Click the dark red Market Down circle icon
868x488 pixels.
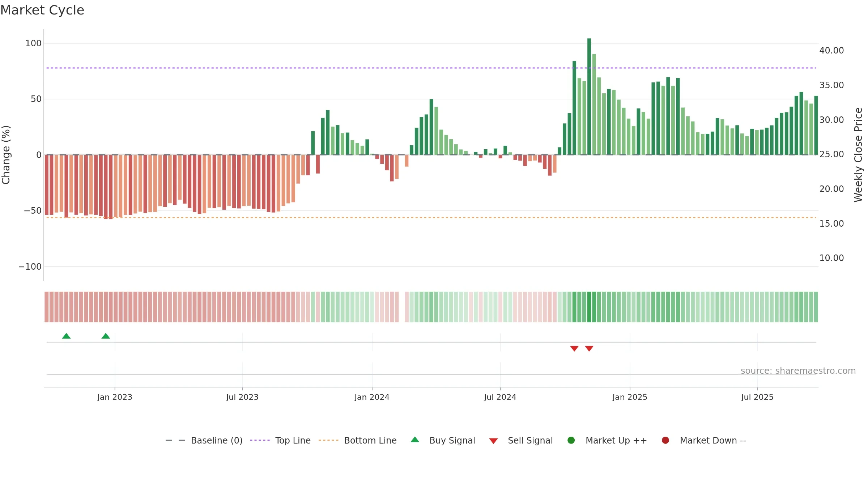pyautogui.click(x=665, y=440)
